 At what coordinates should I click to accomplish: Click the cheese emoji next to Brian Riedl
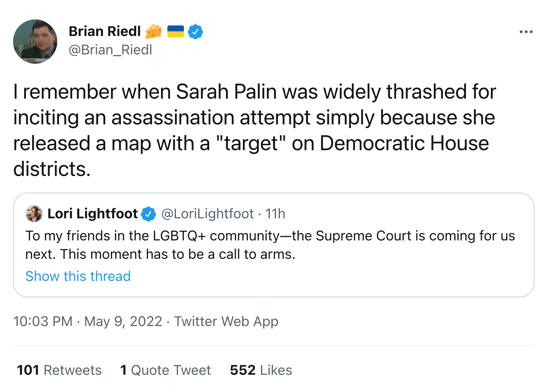tap(153, 32)
